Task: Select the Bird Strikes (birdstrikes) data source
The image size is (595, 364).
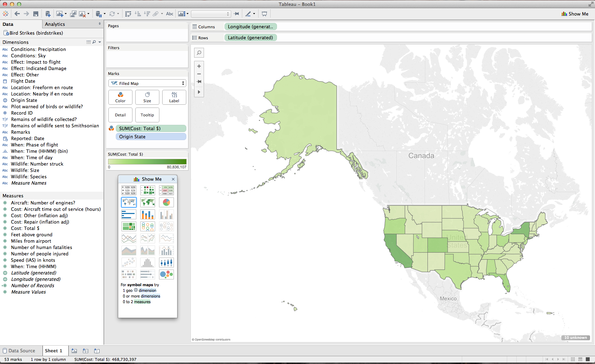Action: (x=33, y=33)
